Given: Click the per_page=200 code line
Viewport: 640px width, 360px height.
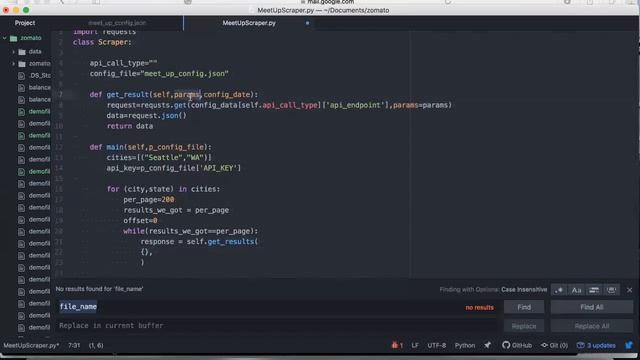Looking at the screenshot, I should click(149, 200).
